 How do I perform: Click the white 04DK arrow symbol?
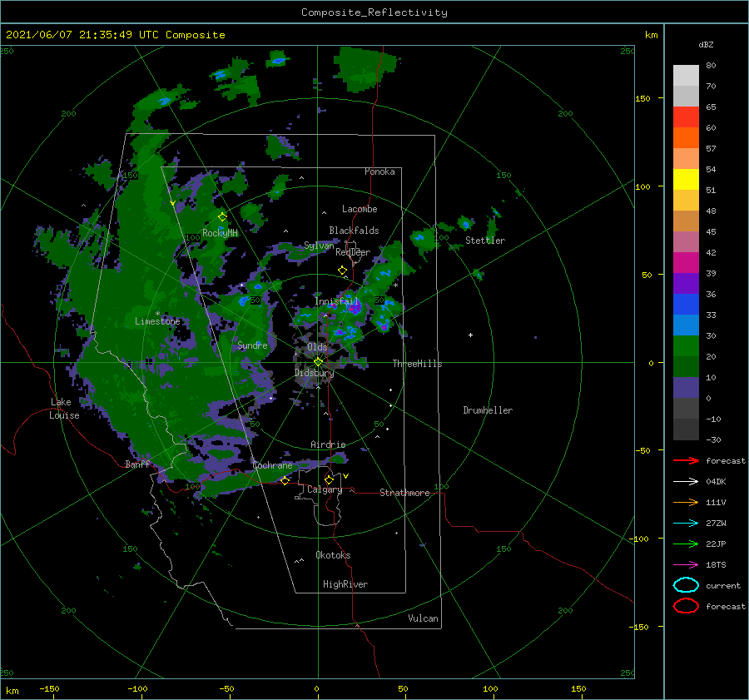tap(686, 482)
